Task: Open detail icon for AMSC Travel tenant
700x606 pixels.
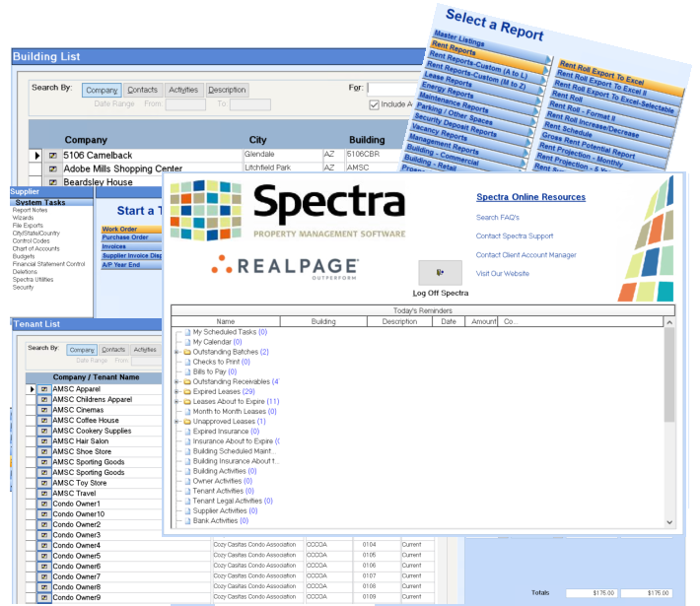Action: 44,494
